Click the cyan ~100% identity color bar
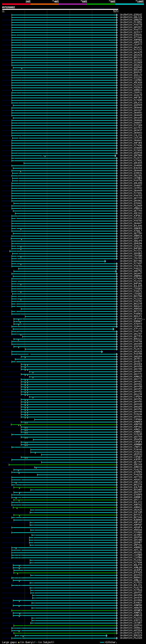This screenshot has width=146, height=644. coord(130,4)
